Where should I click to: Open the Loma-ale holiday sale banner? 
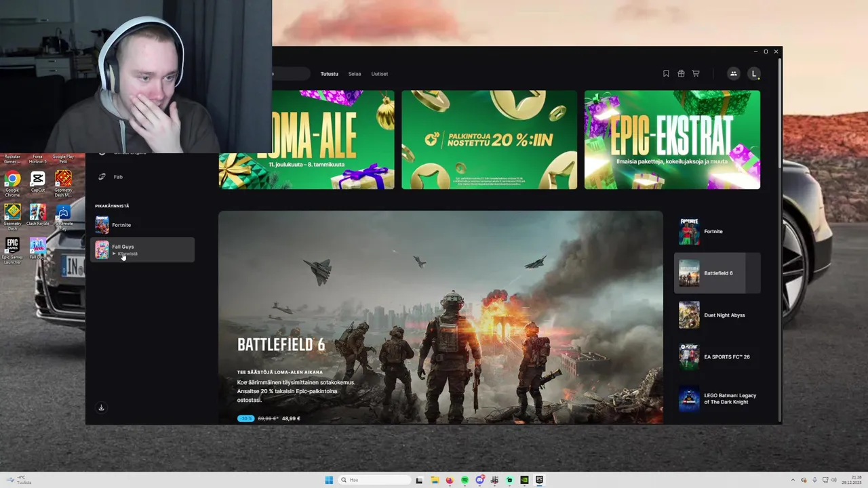click(x=307, y=140)
